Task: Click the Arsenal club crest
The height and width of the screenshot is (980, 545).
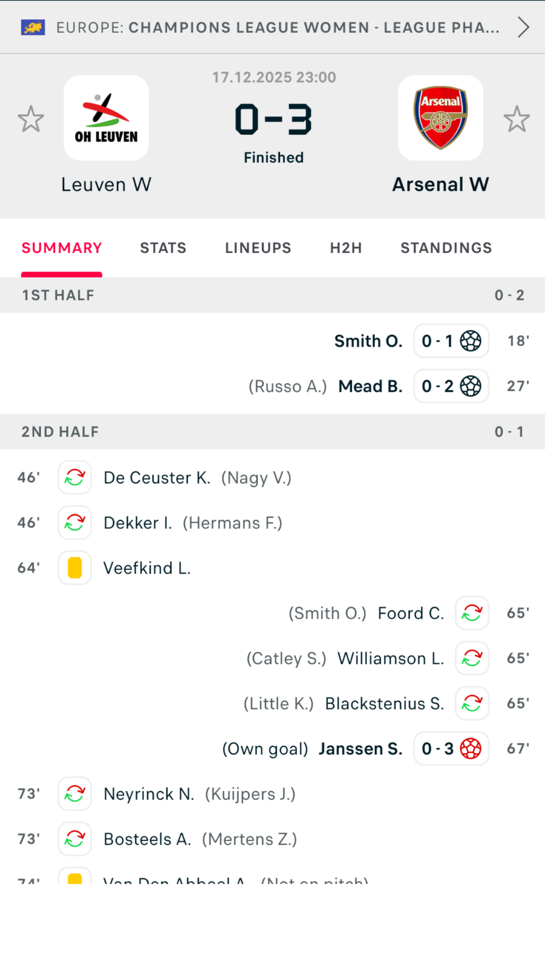Action: 440,117
